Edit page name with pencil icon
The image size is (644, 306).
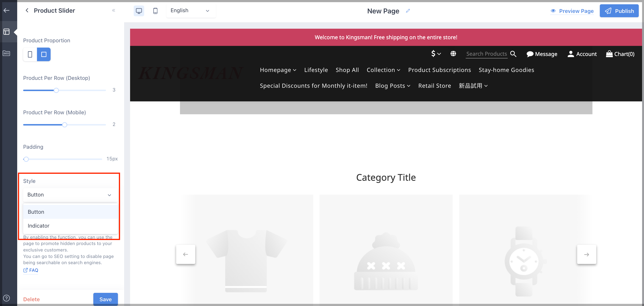[x=408, y=11]
